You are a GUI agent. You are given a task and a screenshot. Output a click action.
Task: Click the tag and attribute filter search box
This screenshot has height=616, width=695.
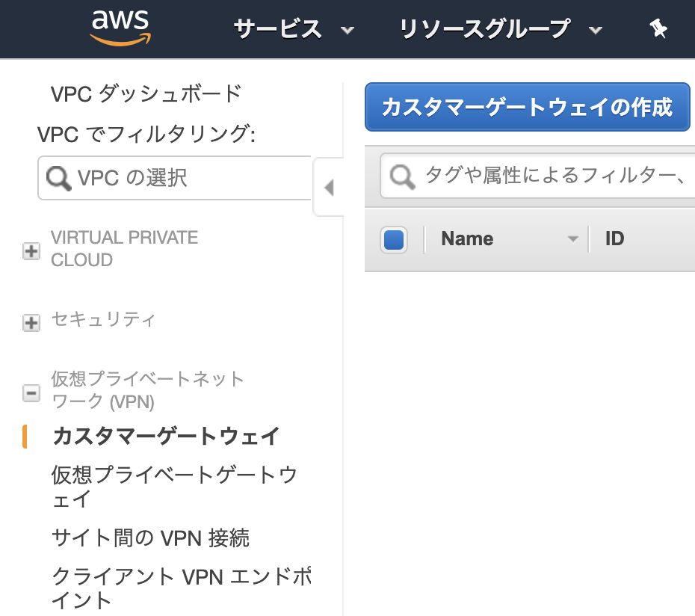537,176
